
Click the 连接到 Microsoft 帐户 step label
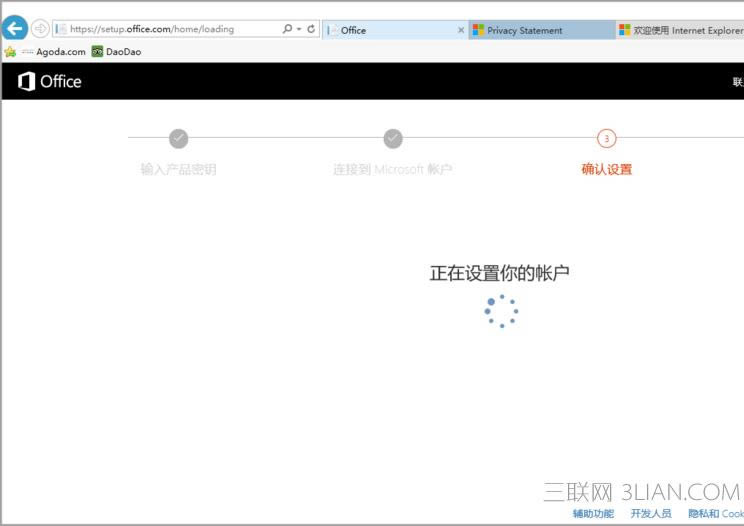pos(392,169)
